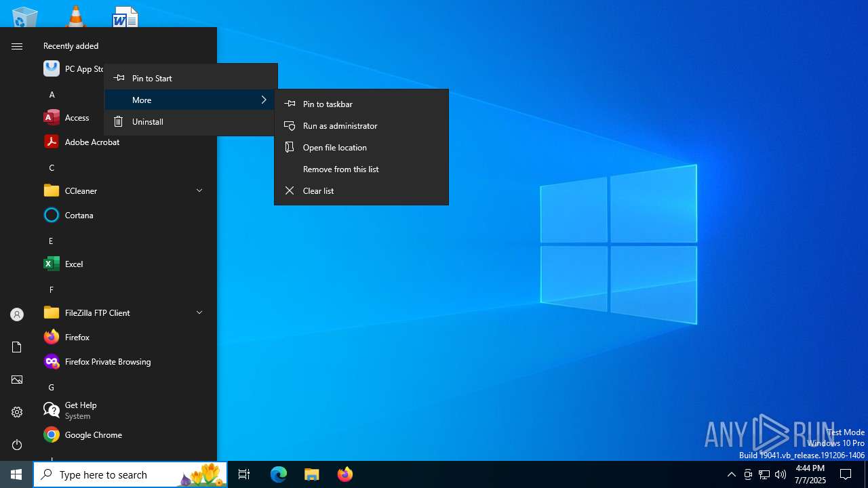The image size is (868, 488).
Task: Click the letter G section header
Action: coord(52,387)
